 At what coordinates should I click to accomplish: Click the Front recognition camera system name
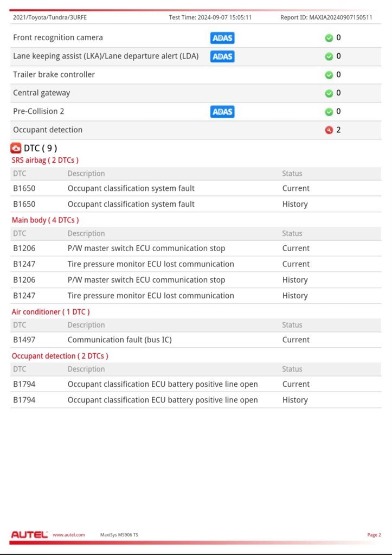[58, 37]
